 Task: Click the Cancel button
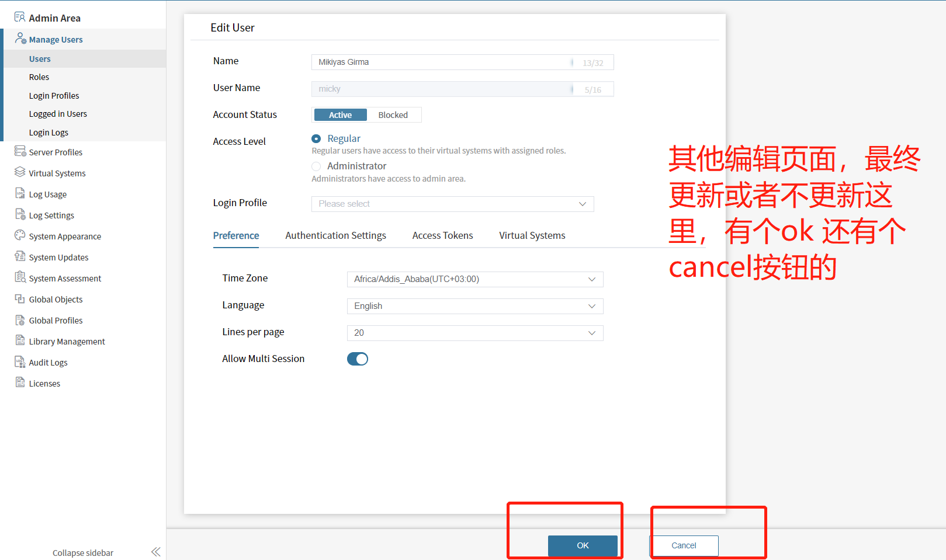click(x=684, y=545)
